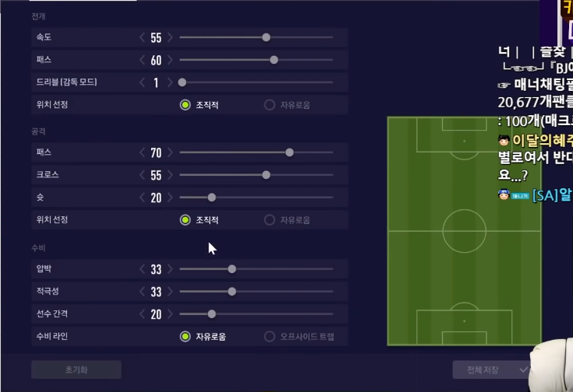
Task: Click the 압박 slider handle
Action: pos(232,269)
